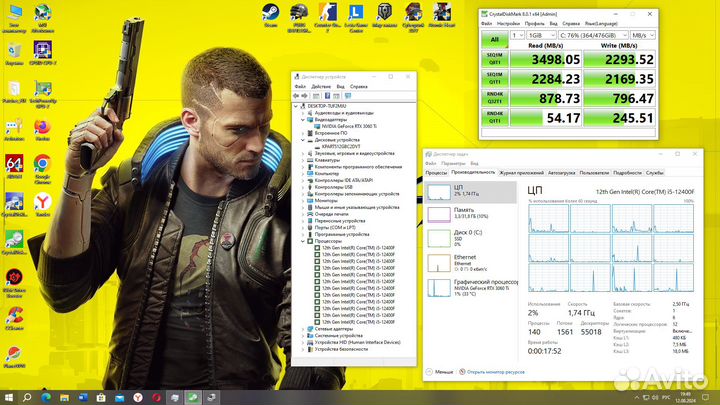
Task: Click Windows Start button on taskbar
Action: coord(8,397)
